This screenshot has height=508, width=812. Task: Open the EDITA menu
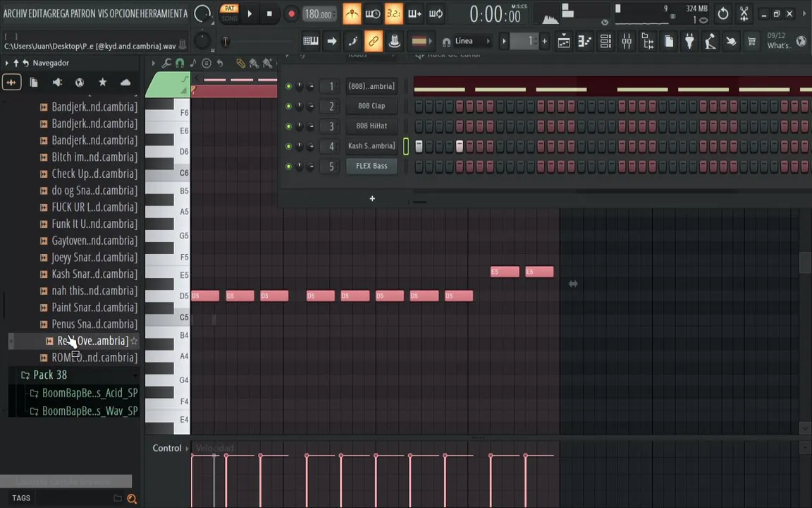(x=37, y=13)
